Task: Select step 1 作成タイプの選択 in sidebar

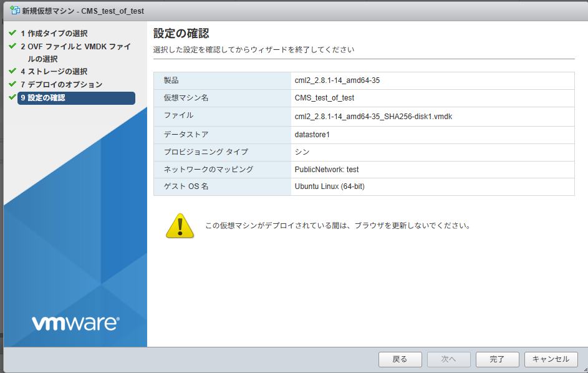Action: click(x=55, y=33)
